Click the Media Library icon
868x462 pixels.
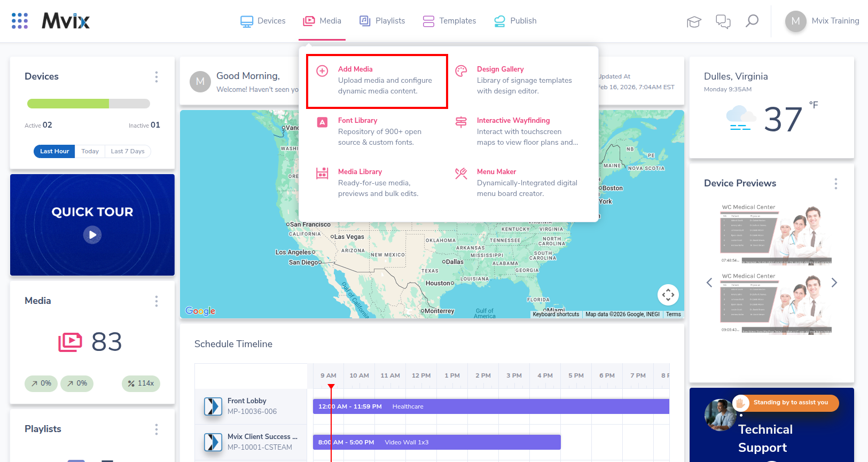(322, 174)
